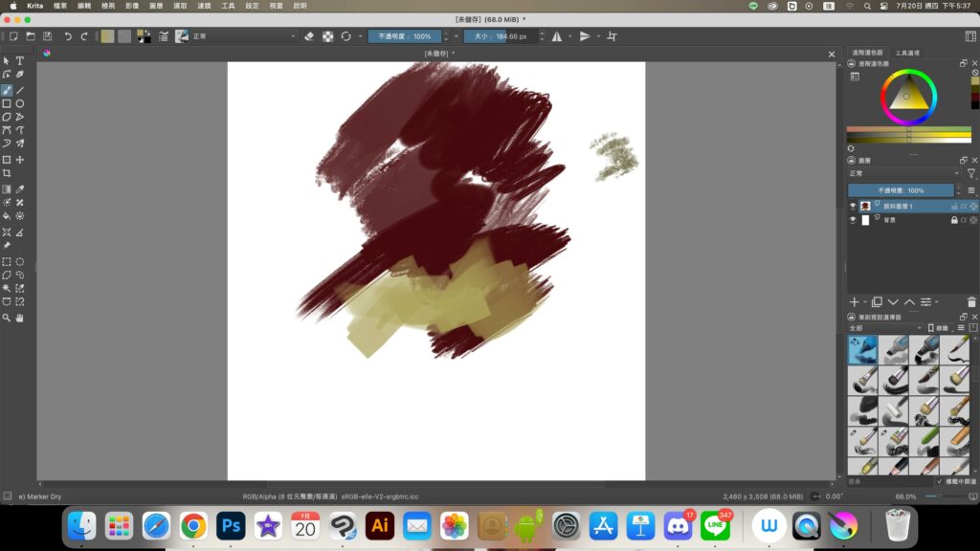Click the brush size field in toolbar
This screenshot has width=980, height=551.
(x=500, y=36)
